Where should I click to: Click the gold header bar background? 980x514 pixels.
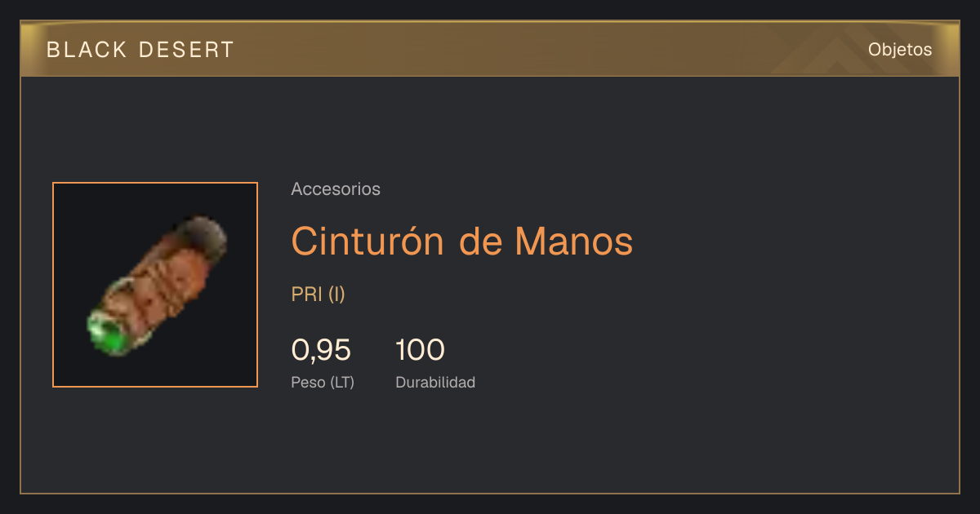(490, 49)
